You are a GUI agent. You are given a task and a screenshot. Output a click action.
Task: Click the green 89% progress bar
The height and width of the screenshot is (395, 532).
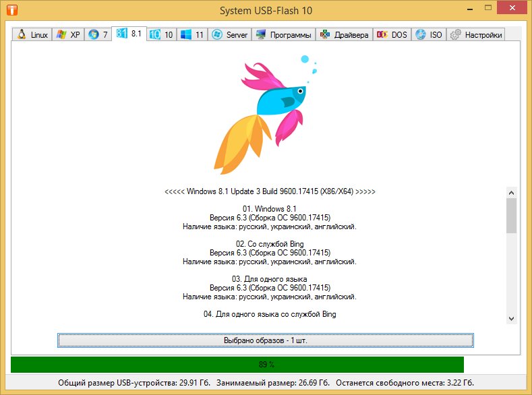(237, 365)
